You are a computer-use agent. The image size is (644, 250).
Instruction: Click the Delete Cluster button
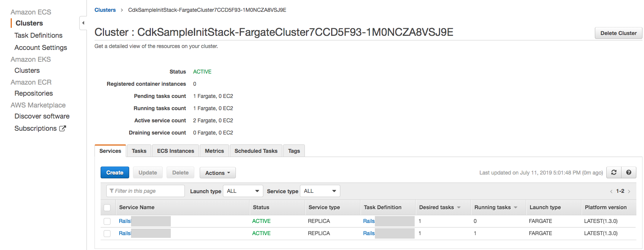click(x=618, y=33)
